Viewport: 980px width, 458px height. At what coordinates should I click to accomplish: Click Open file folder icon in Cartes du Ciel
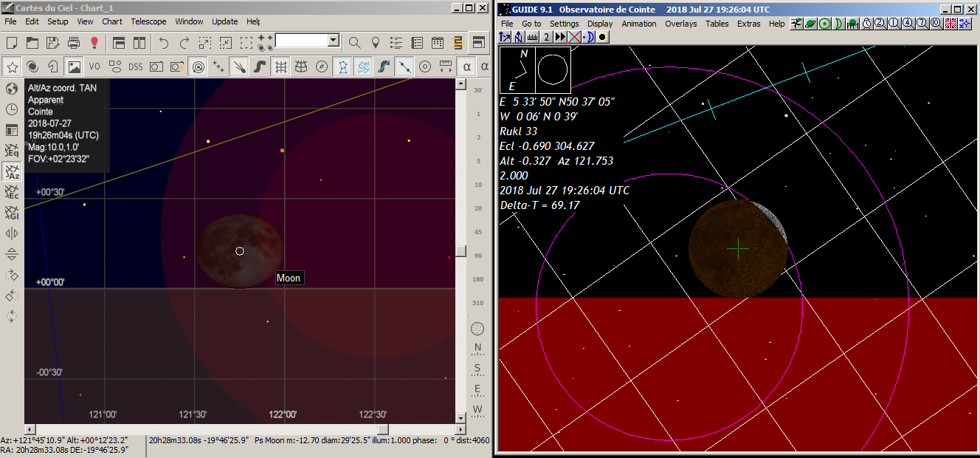pyautogui.click(x=33, y=43)
